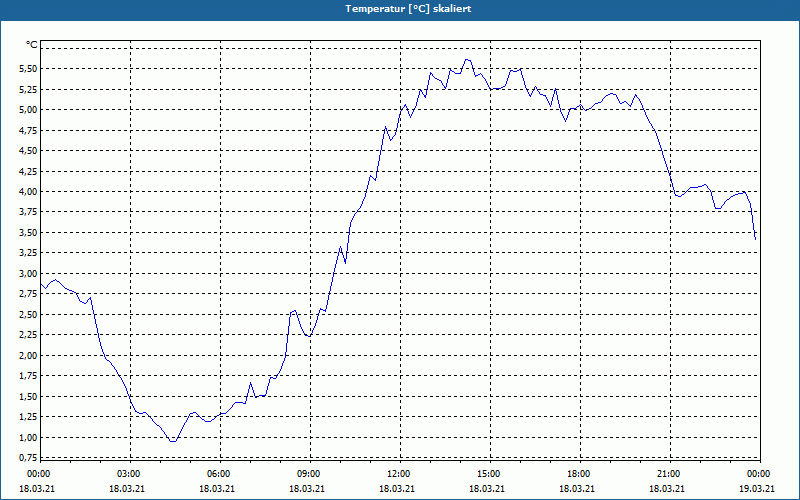The image size is (800, 500).
Task: Click the 3,50 y-axis label
Action: 27,233
